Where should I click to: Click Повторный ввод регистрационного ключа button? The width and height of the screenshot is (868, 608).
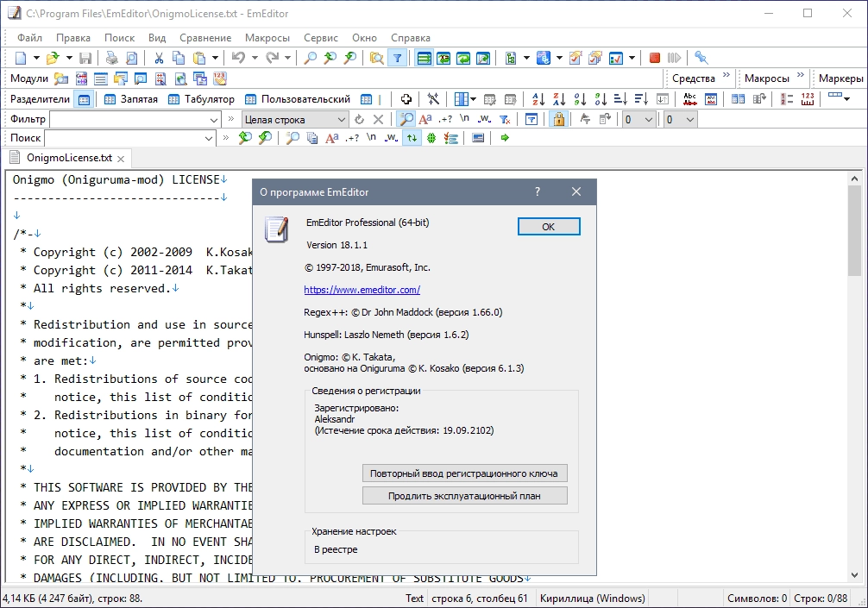(x=464, y=473)
